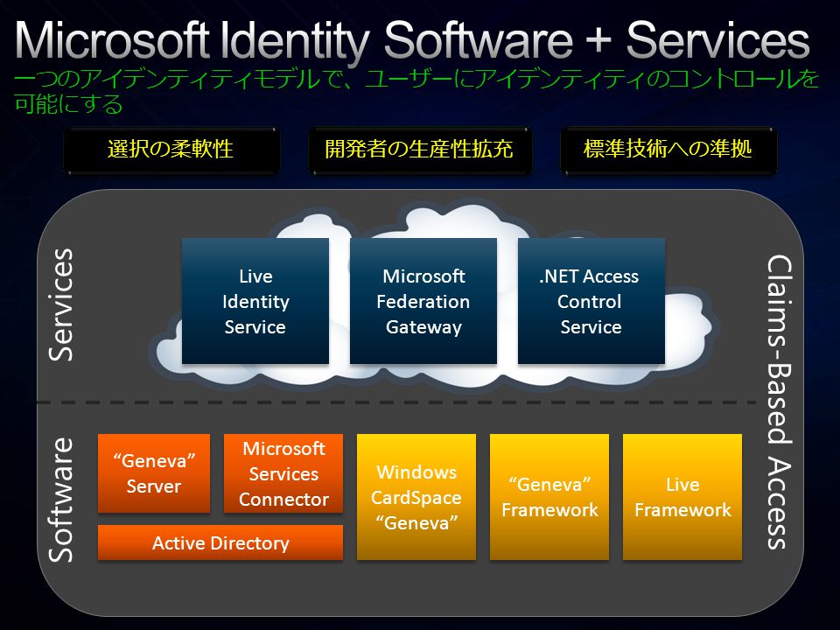
Task: Click the Windows CardSpace "Geneva" box
Action: coord(416,497)
